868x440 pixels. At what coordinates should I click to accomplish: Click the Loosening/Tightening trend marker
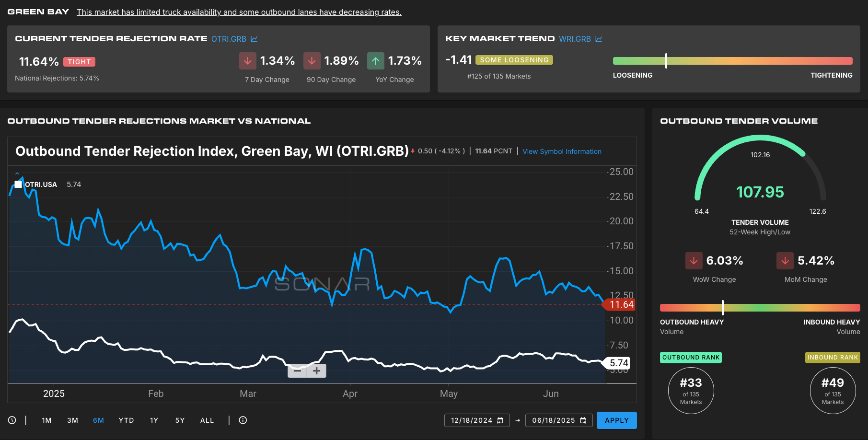point(666,61)
